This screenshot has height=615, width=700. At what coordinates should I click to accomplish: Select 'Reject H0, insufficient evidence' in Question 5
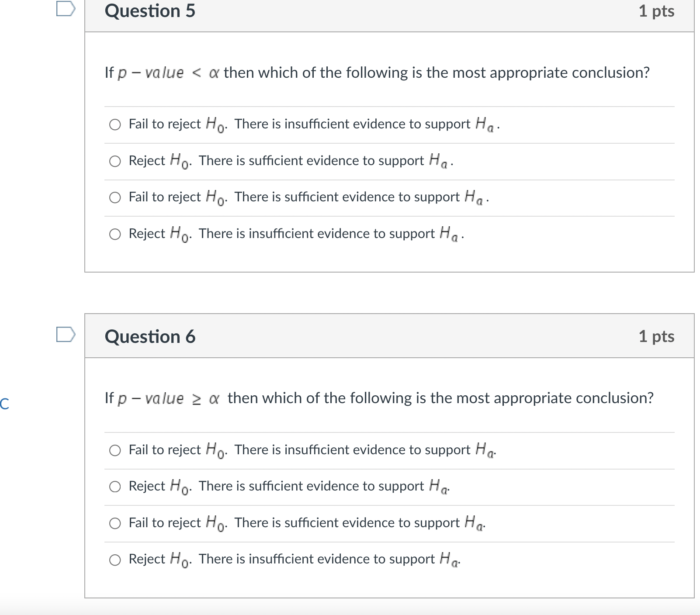click(114, 235)
